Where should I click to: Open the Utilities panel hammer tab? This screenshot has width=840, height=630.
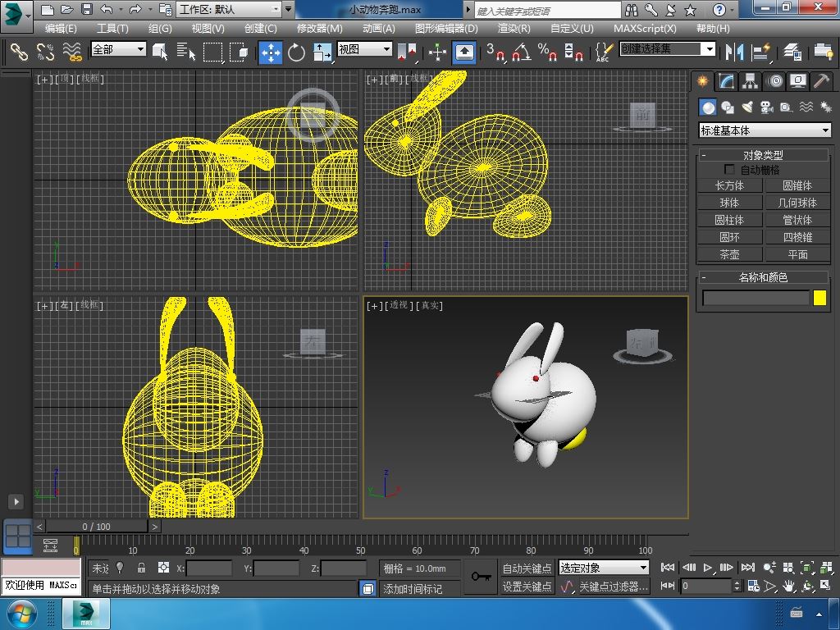tap(821, 81)
